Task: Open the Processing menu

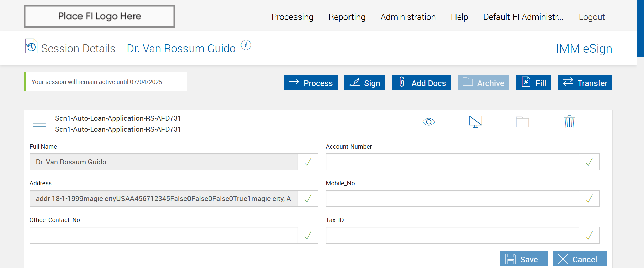Action: click(292, 17)
